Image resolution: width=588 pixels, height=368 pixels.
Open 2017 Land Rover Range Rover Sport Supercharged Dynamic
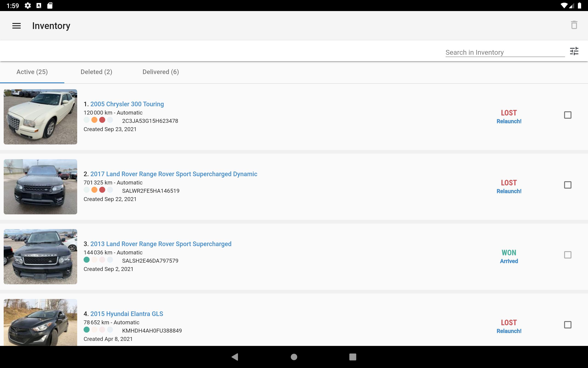(174, 174)
